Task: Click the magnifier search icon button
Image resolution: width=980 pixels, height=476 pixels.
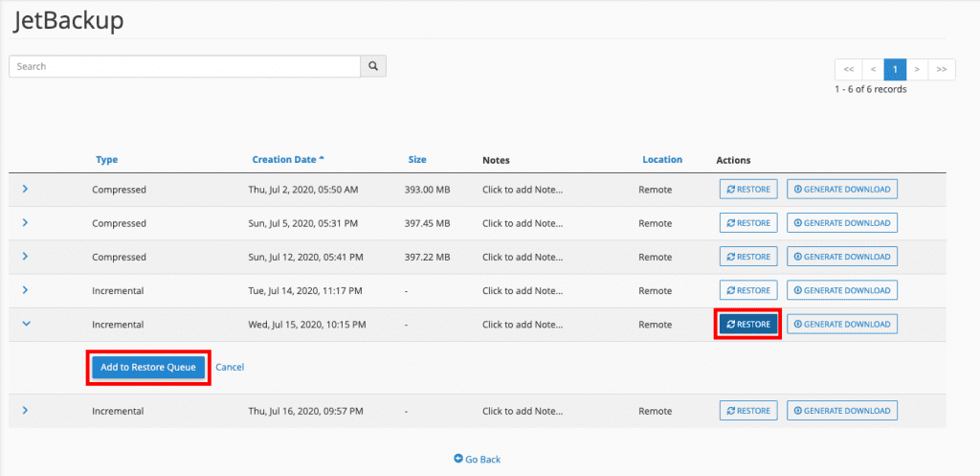Action: [373, 66]
